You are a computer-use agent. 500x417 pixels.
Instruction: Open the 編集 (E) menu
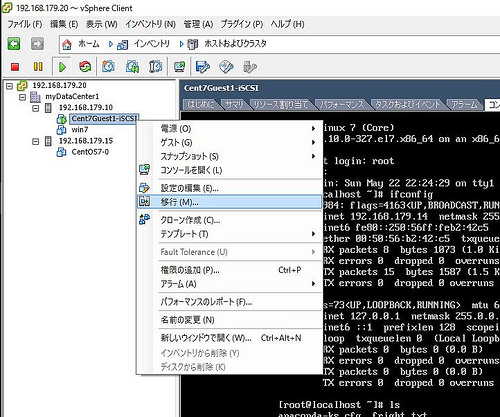64,24
